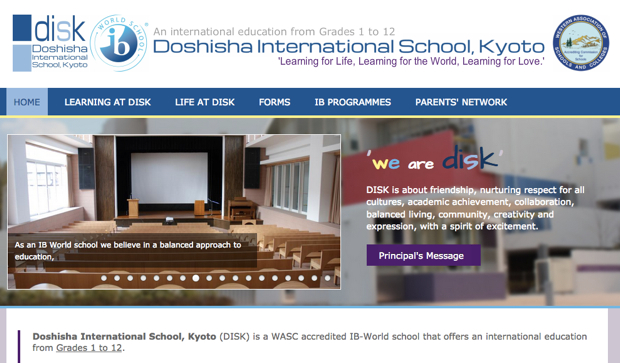Expand the Life at DISK menu
The width and height of the screenshot is (620, 363).
coord(205,102)
